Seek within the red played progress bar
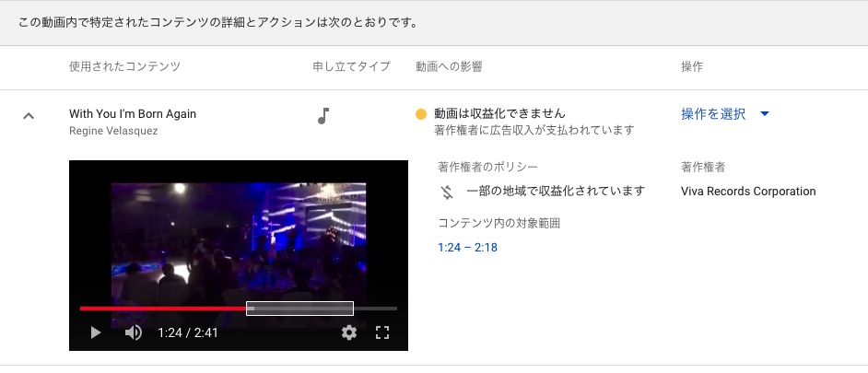Screen dimensions: 868x373 pos(163,309)
